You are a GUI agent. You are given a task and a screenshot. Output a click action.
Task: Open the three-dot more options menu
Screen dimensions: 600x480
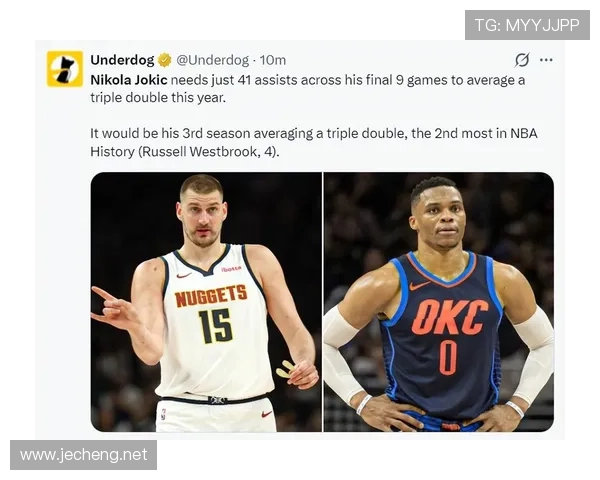tap(546, 60)
